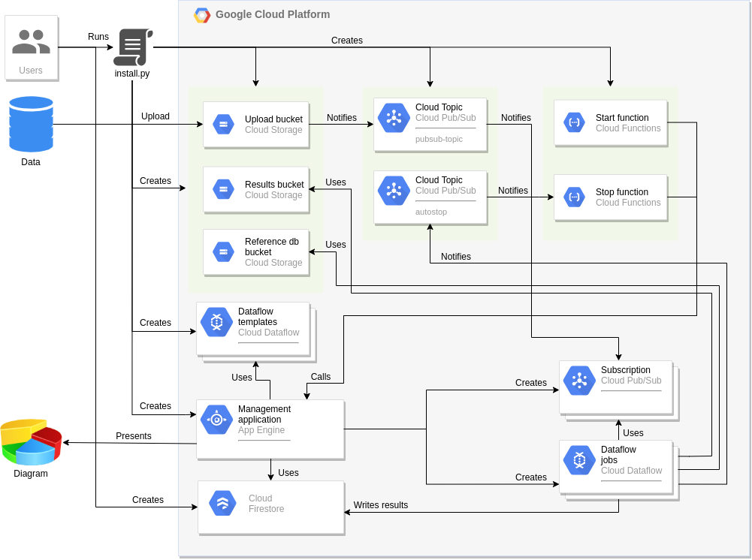
Task: Click the Uses label above Subscription arrow
Action: pos(633,433)
